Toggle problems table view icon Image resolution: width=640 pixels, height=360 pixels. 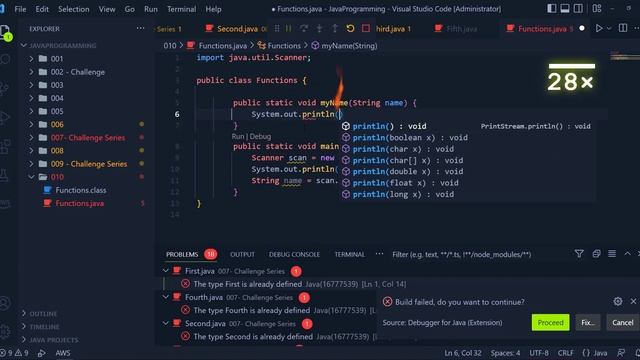point(612,254)
